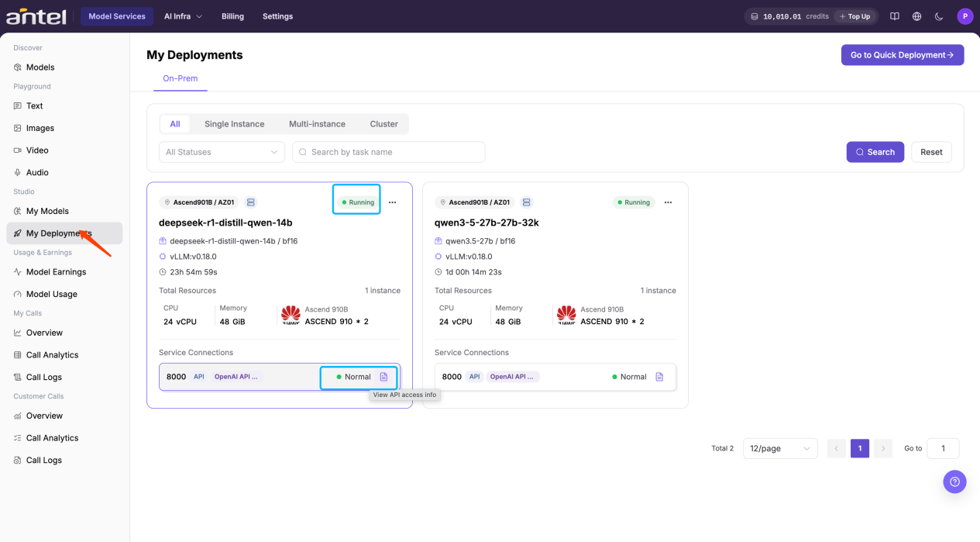Switch to Model Services tab
The image size is (980, 542).
tap(117, 16)
